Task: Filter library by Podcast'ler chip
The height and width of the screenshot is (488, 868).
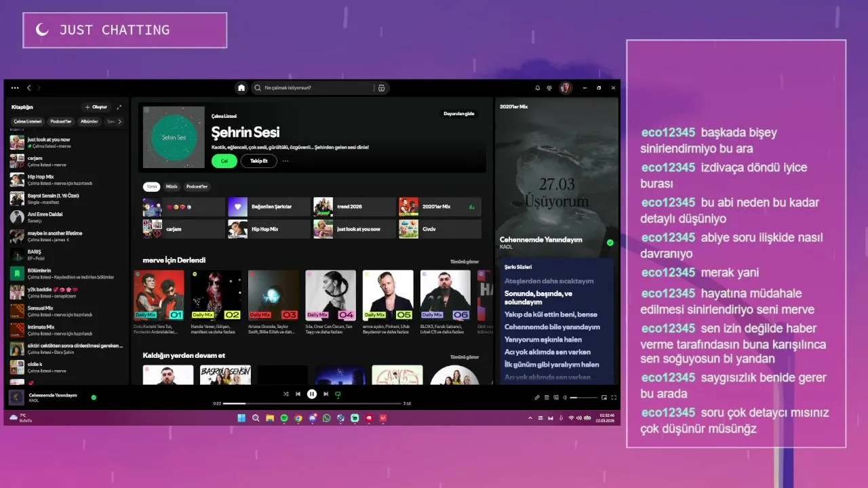Action: pos(61,121)
